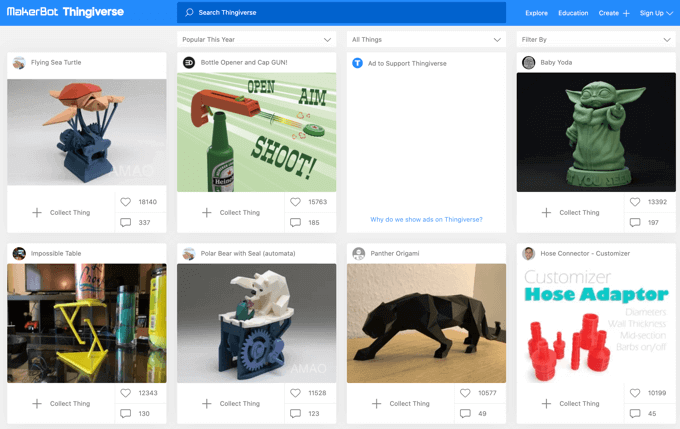Viewport: 680px width, 429px height.
Task: Focus the Search Thingiverse field
Action: [x=341, y=13]
